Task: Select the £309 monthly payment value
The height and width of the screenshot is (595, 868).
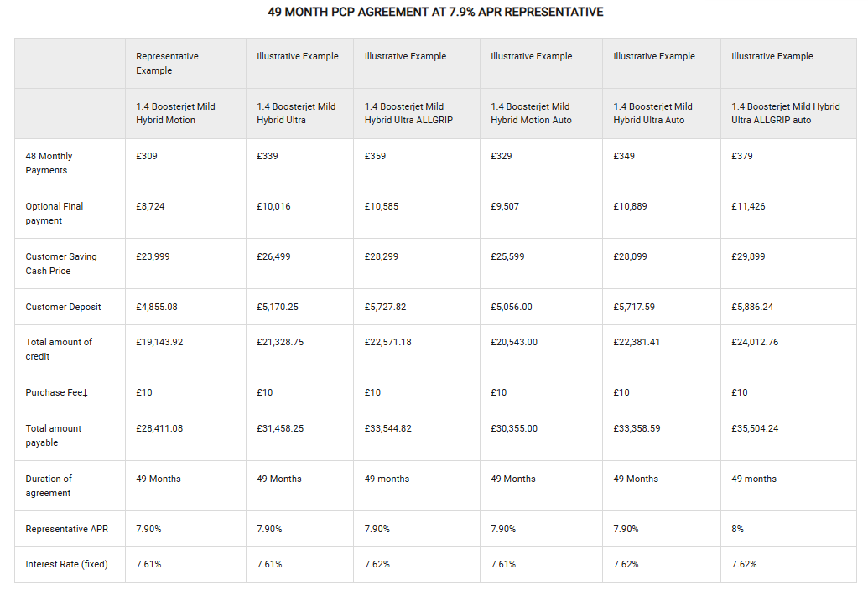Action: tap(147, 157)
